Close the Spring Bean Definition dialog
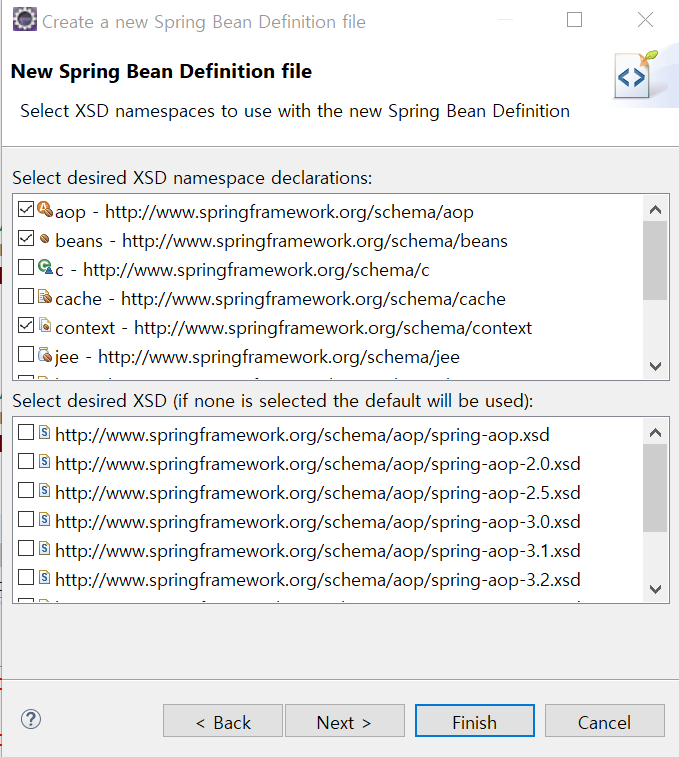Image resolution: width=679 pixels, height=757 pixels. [x=645, y=20]
